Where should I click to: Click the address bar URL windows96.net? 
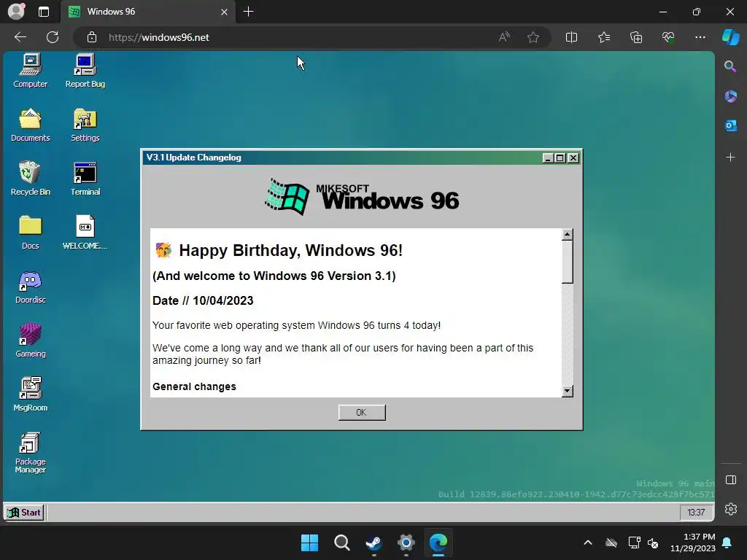158,37
